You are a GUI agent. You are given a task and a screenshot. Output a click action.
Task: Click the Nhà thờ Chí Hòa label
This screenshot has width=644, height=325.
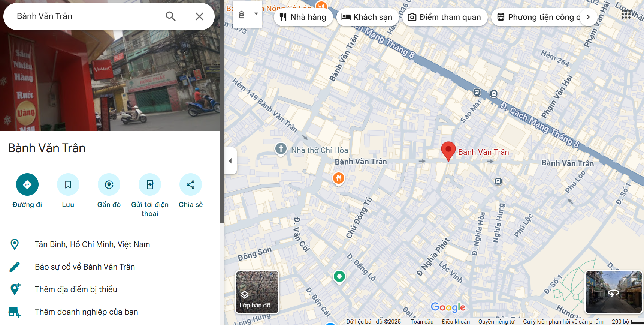pos(320,150)
